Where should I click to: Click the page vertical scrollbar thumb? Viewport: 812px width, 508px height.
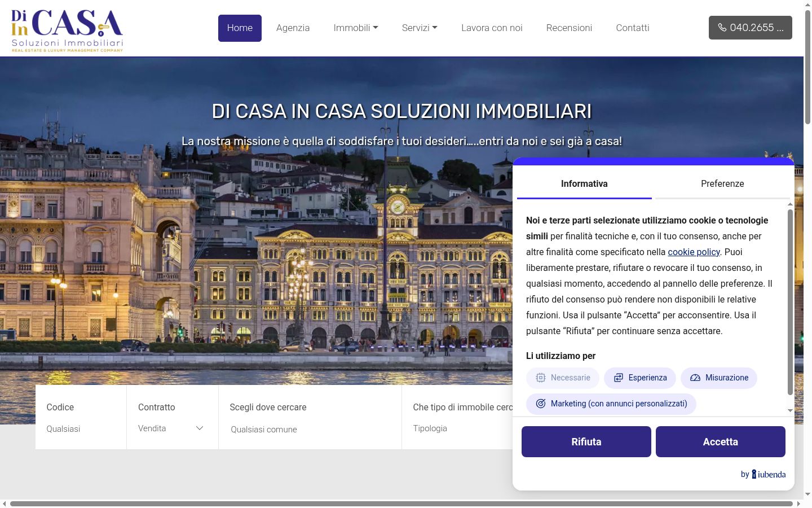(807, 67)
